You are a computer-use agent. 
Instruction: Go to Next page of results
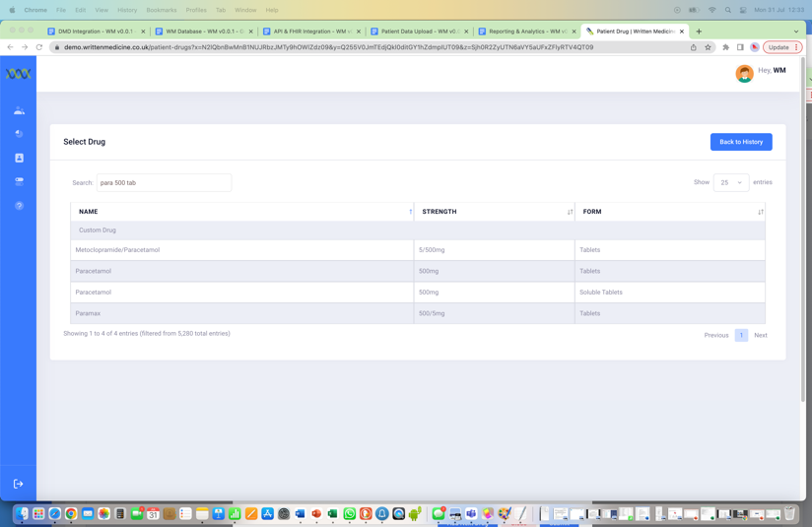[760, 335]
